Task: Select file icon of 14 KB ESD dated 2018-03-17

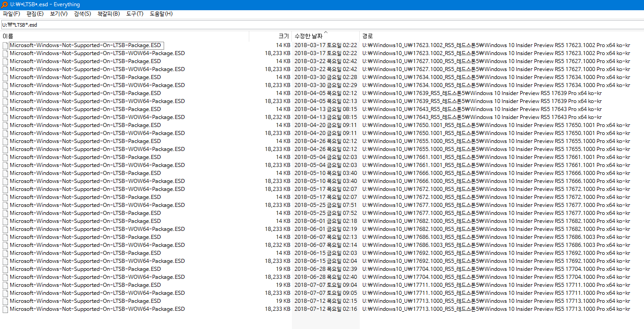Action: point(5,45)
